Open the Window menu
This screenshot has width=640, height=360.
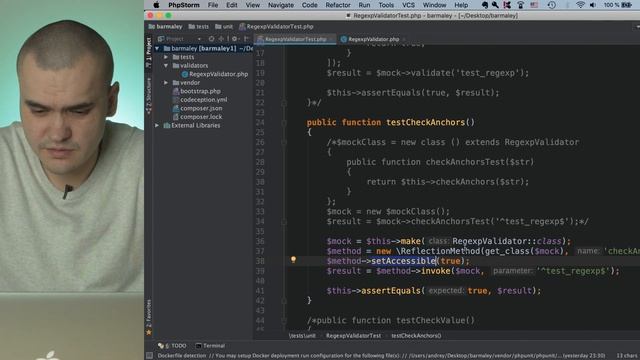(434, 5)
